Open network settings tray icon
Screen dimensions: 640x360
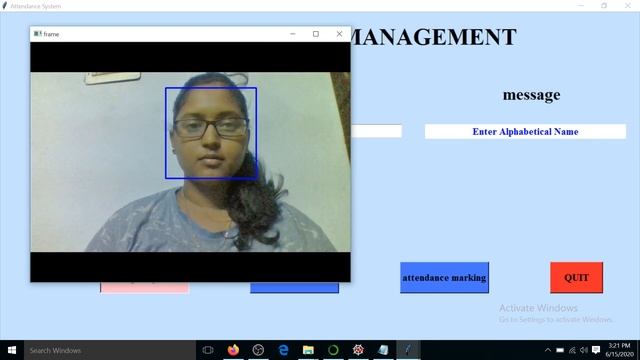coord(572,350)
